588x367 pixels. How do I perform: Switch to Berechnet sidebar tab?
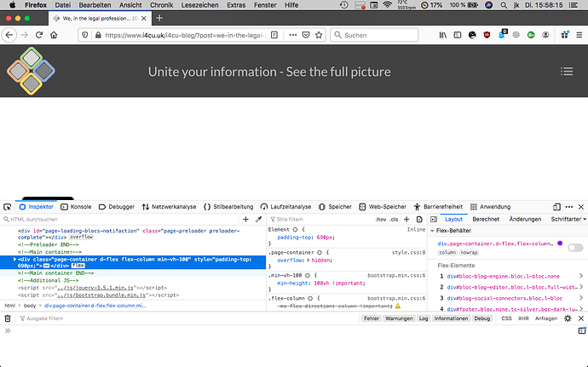(x=486, y=220)
